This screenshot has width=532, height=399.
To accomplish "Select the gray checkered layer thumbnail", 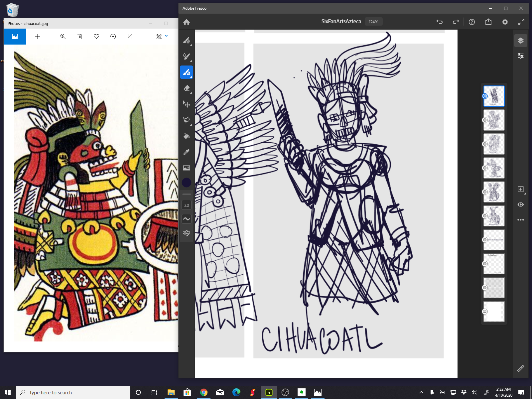I will pos(494,288).
